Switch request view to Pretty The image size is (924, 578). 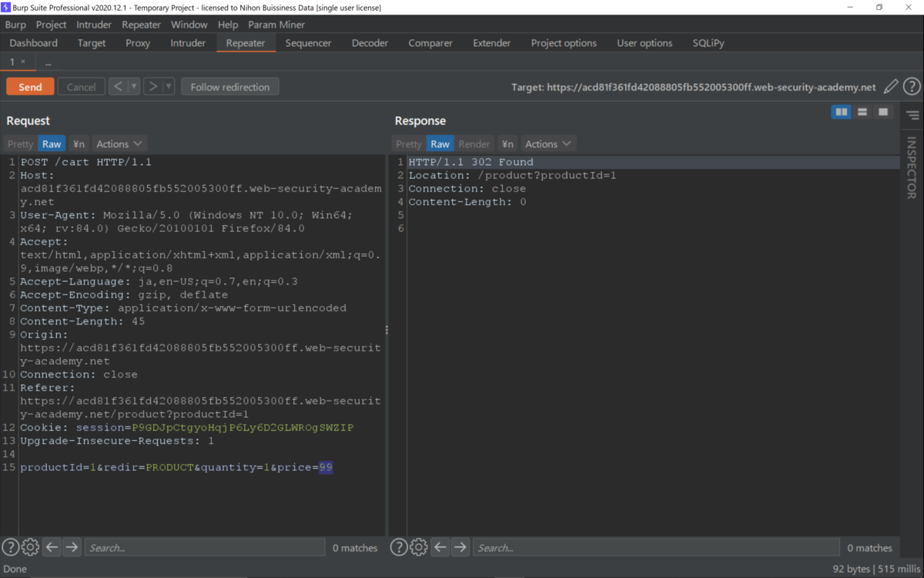click(x=21, y=144)
